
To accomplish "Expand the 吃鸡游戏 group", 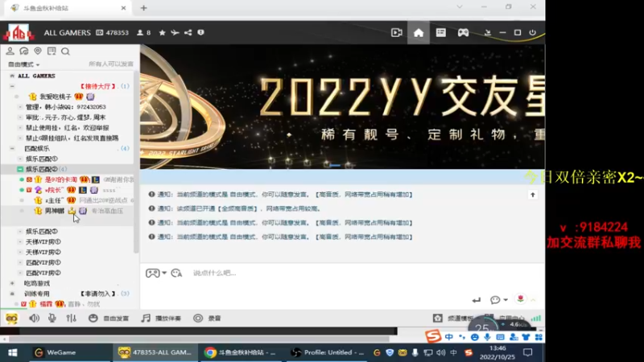I will click(12, 283).
